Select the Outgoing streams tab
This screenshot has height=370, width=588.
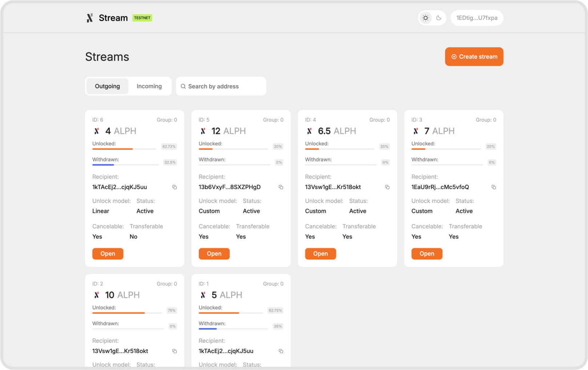(x=107, y=86)
